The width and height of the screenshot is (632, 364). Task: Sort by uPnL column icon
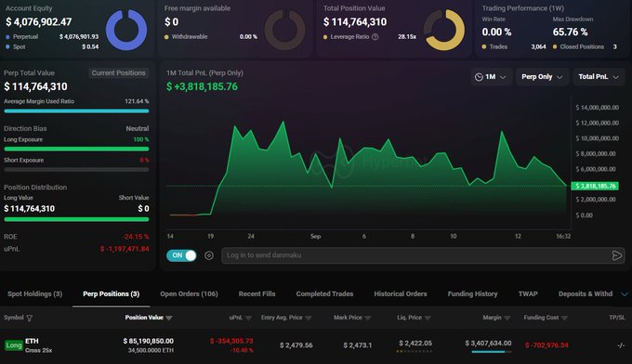click(248, 318)
